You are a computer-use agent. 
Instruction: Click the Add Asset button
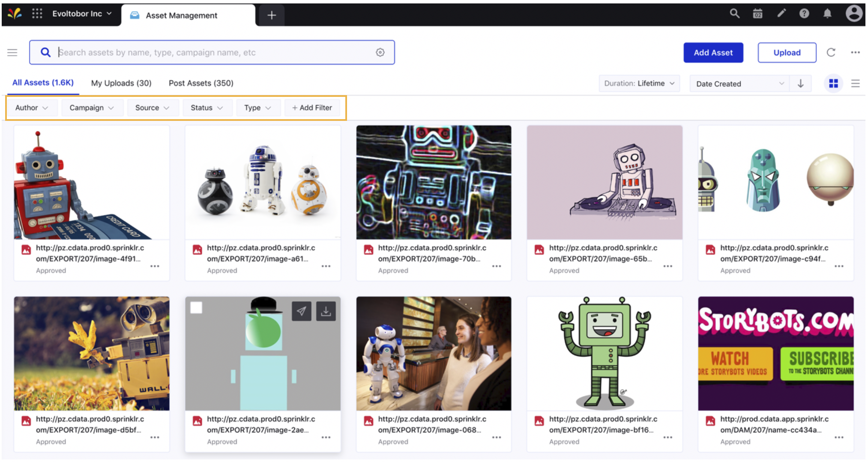713,52
